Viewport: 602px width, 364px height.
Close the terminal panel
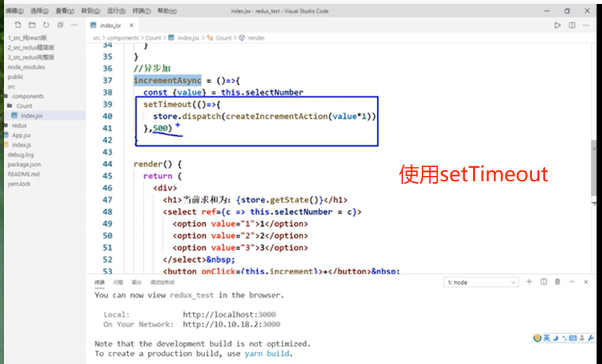point(586,282)
